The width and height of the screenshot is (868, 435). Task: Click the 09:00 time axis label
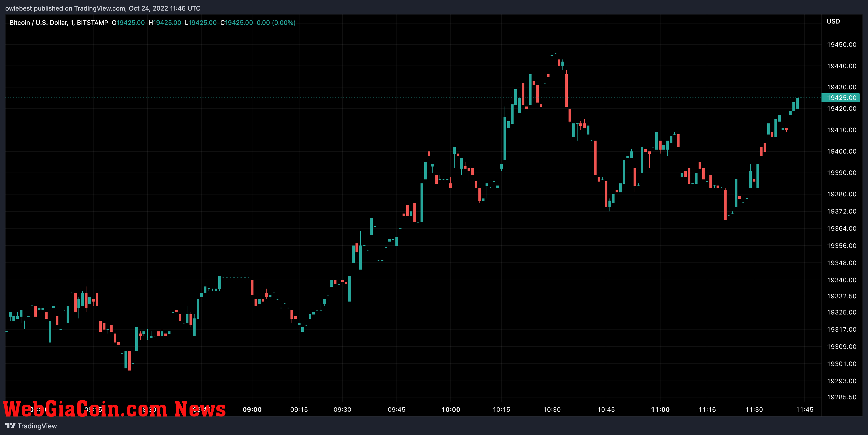[x=252, y=410]
